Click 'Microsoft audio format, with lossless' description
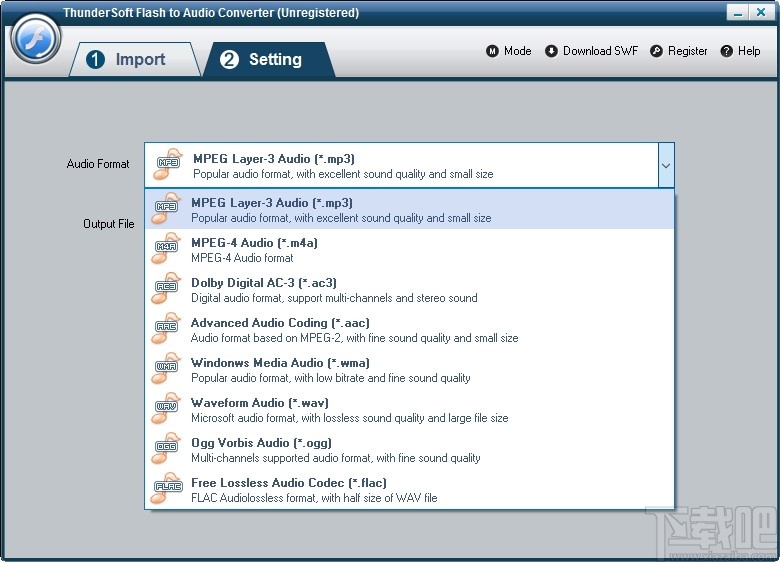Image resolution: width=780 pixels, height=562 pixels. (350, 418)
